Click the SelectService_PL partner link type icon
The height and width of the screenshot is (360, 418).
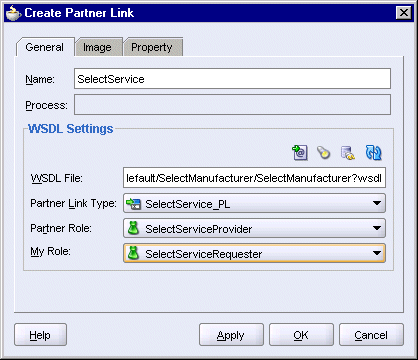point(133,203)
